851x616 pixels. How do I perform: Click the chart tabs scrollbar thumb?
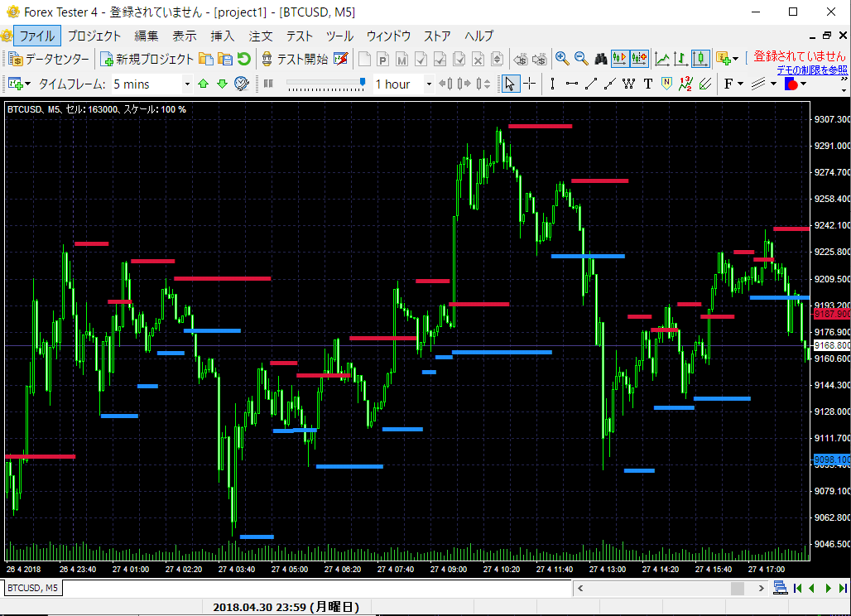click(x=738, y=589)
